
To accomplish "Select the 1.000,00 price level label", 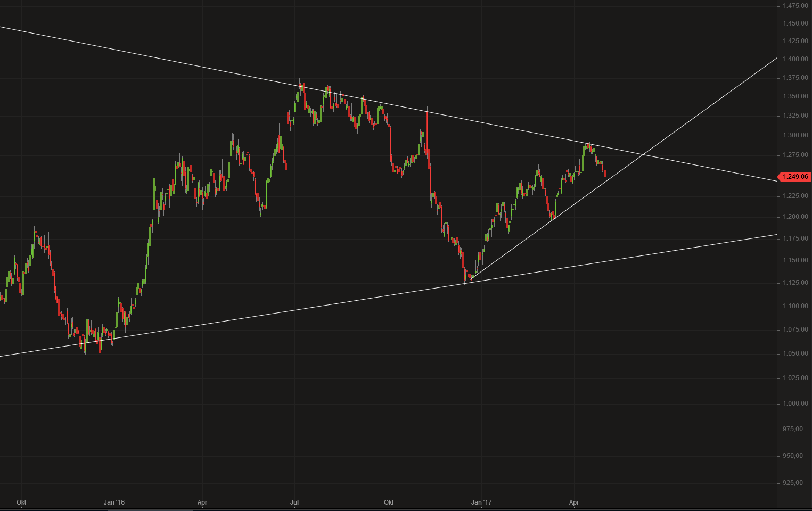I will click(x=795, y=403).
